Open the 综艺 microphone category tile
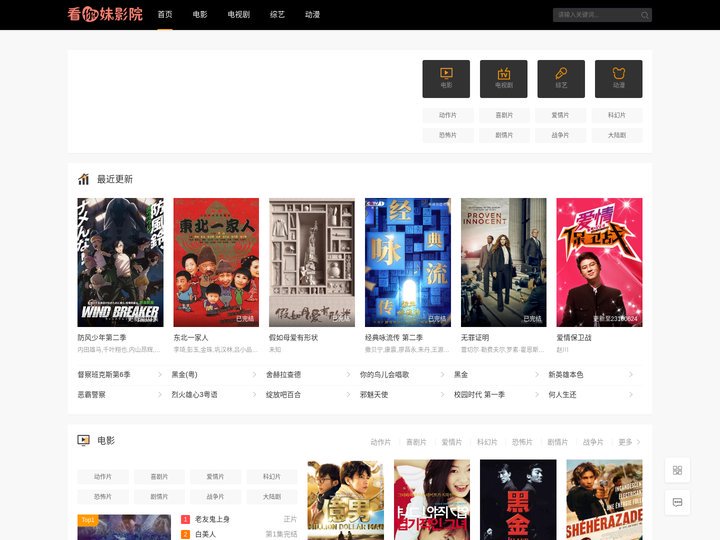This screenshot has height=540, width=720. coord(561,79)
